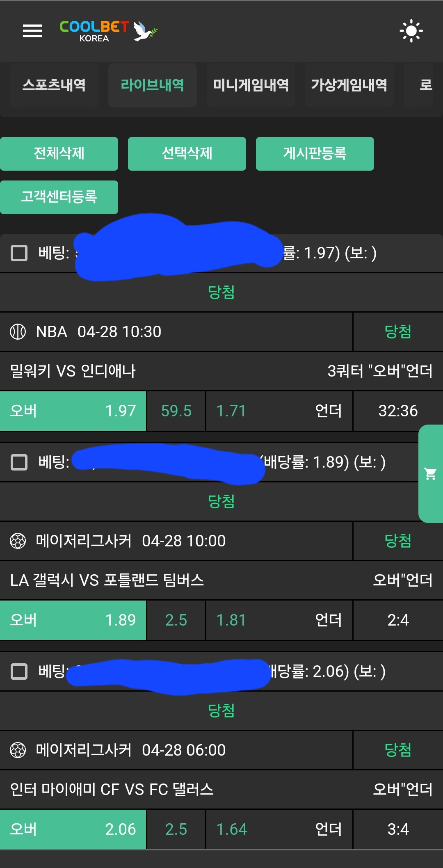443x868 pixels.
Task: Click 언더 1.81 odds cell
Action: (279, 620)
